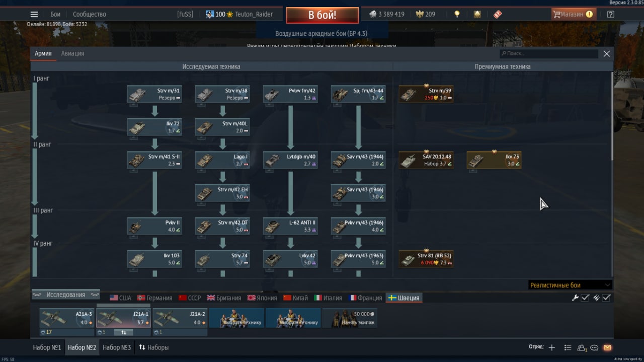Select the Strv m/42 DT card
The width and height of the screenshot is (644, 362).
(x=222, y=226)
